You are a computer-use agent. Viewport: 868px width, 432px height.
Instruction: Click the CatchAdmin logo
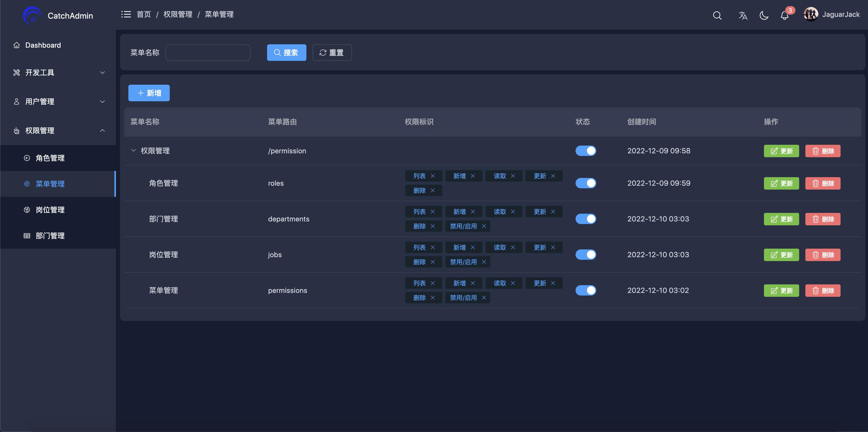click(32, 15)
